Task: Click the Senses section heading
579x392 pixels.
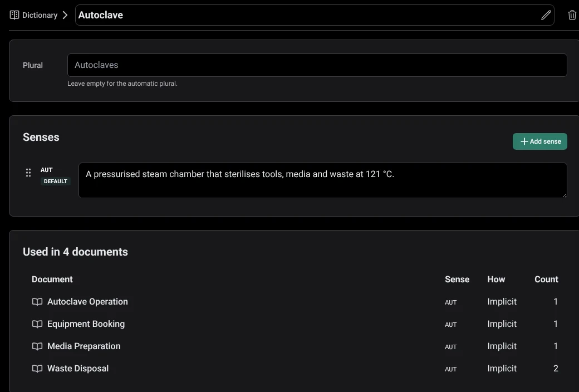Action: [x=41, y=137]
